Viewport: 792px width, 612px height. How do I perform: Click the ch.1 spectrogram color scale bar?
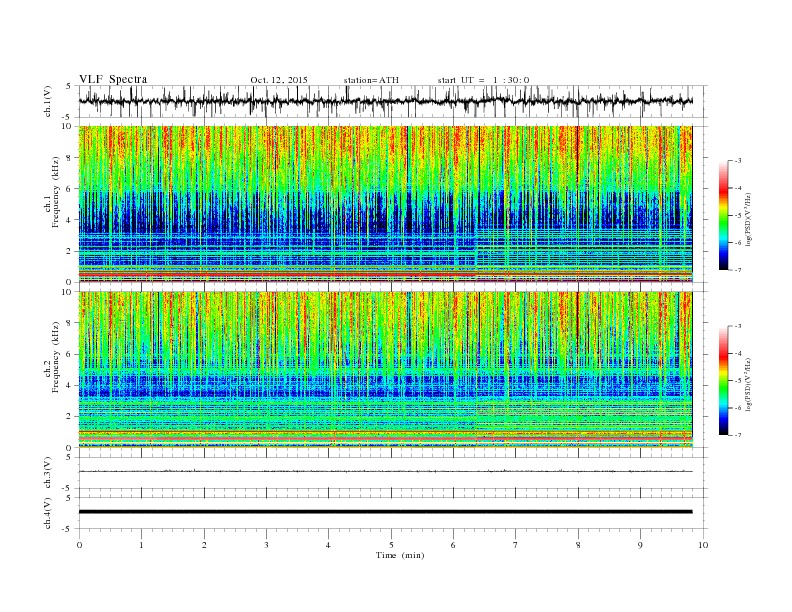[x=723, y=215]
